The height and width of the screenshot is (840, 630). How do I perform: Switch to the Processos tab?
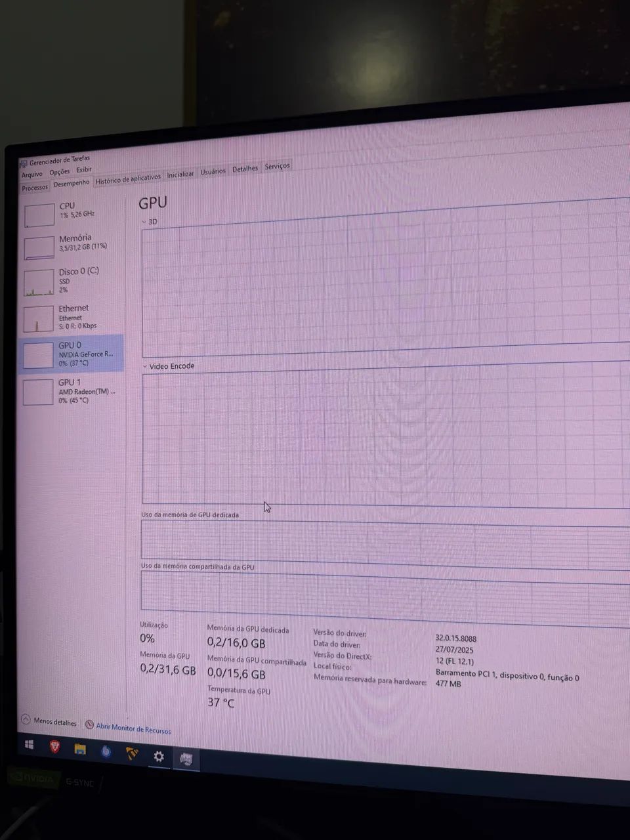click(x=35, y=188)
